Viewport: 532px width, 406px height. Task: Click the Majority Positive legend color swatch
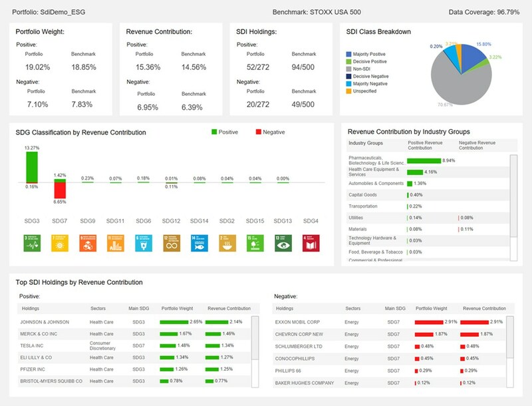[349, 54]
